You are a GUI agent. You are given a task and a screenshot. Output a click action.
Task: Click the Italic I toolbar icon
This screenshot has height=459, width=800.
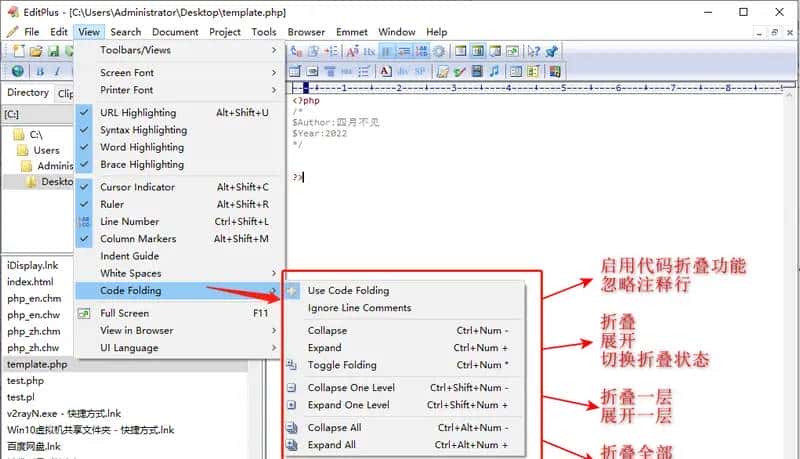pyautogui.click(x=57, y=71)
